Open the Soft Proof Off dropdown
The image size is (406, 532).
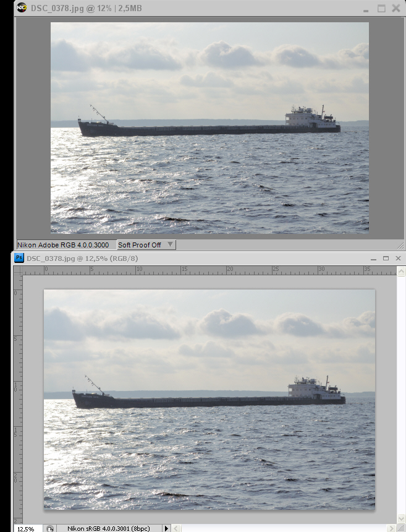click(x=146, y=244)
